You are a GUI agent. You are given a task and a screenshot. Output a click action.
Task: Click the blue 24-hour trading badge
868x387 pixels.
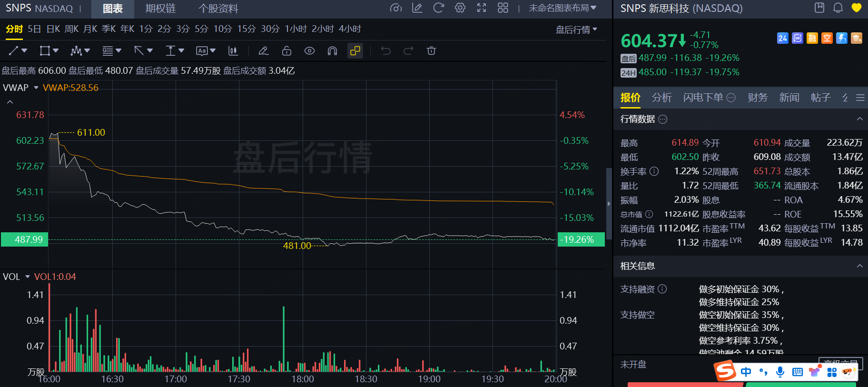pyautogui.click(x=783, y=38)
